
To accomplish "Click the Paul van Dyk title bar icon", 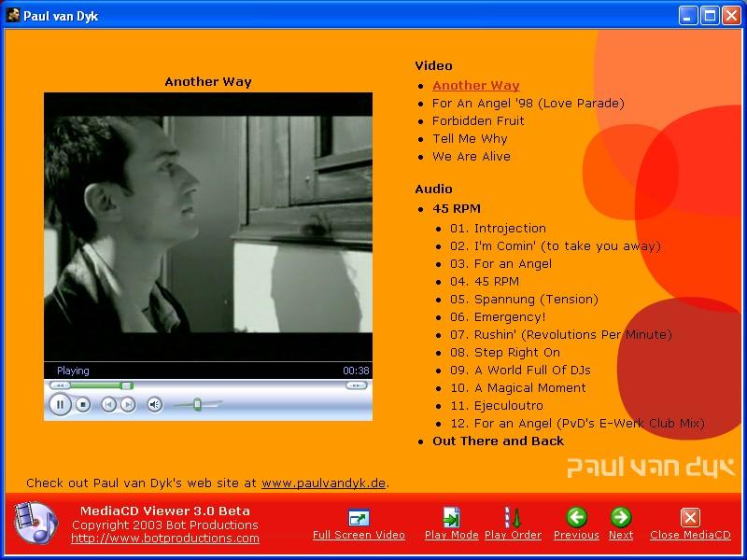I will pyautogui.click(x=13, y=15).
